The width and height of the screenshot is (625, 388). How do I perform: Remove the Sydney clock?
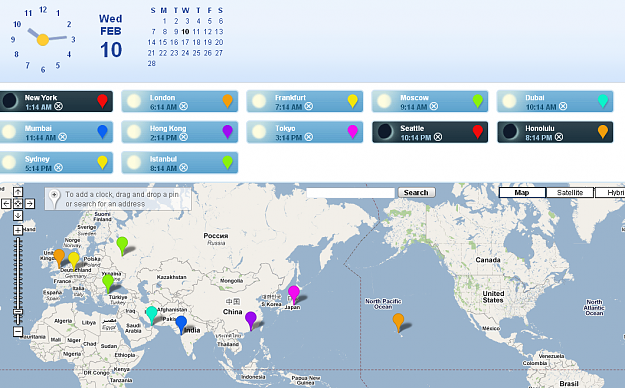point(59,167)
